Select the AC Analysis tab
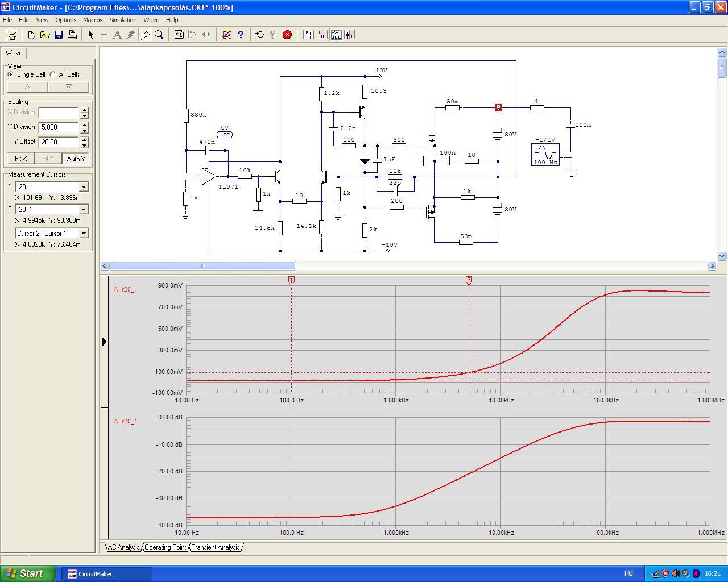The width and height of the screenshot is (728, 582). [x=123, y=547]
